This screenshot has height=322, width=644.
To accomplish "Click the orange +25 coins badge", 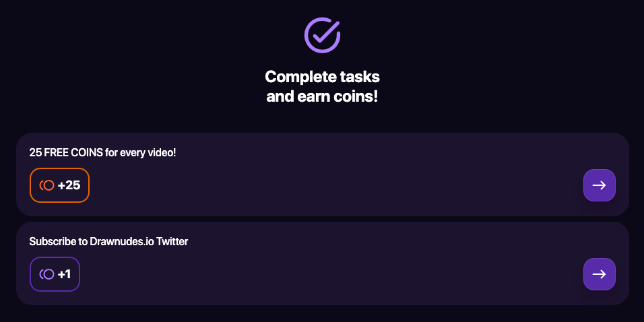I will [x=59, y=185].
